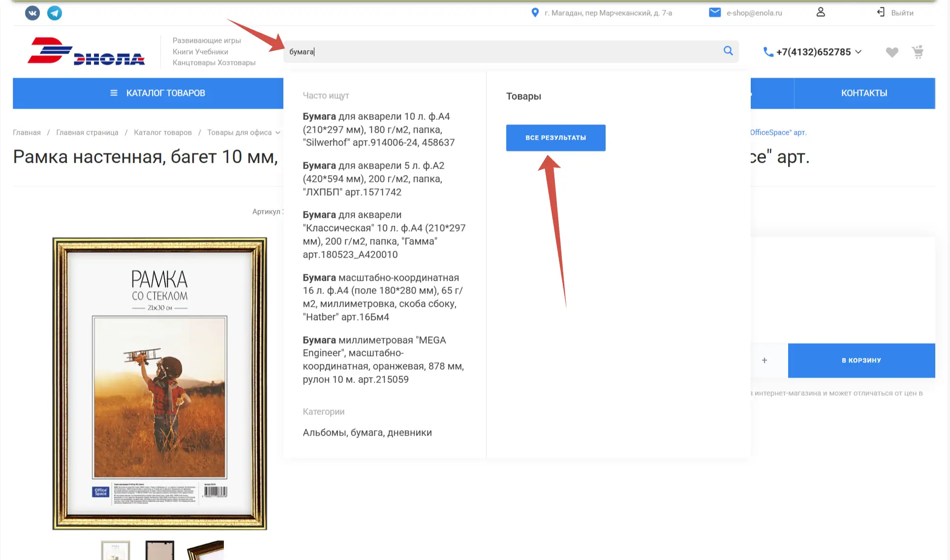The image size is (950, 560).
Task: Open the VK social network icon
Action: click(32, 13)
